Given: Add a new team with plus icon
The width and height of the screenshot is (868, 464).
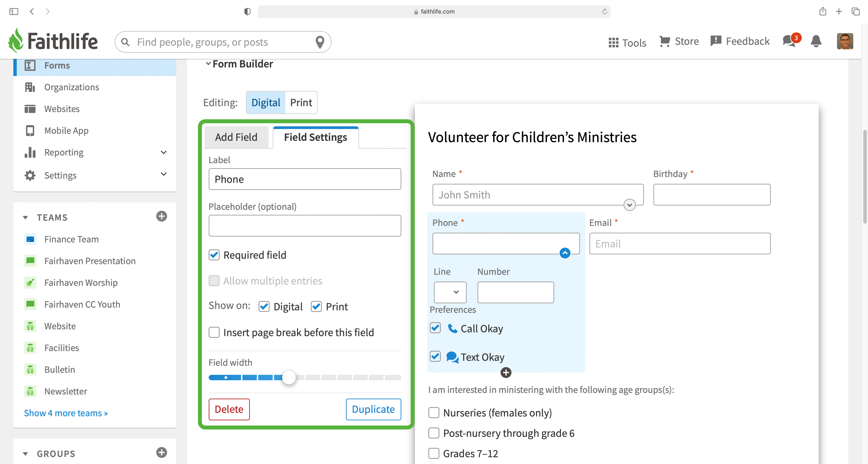Looking at the screenshot, I should (x=161, y=216).
